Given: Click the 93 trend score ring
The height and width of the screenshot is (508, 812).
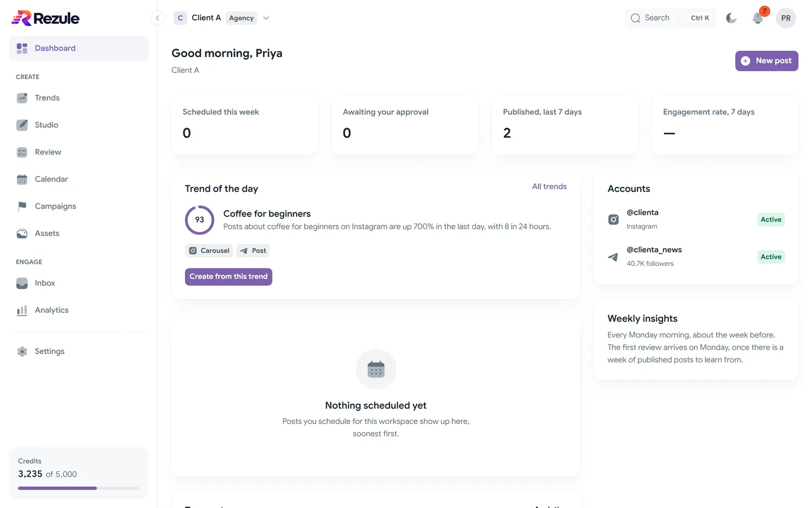Looking at the screenshot, I should coord(200,220).
